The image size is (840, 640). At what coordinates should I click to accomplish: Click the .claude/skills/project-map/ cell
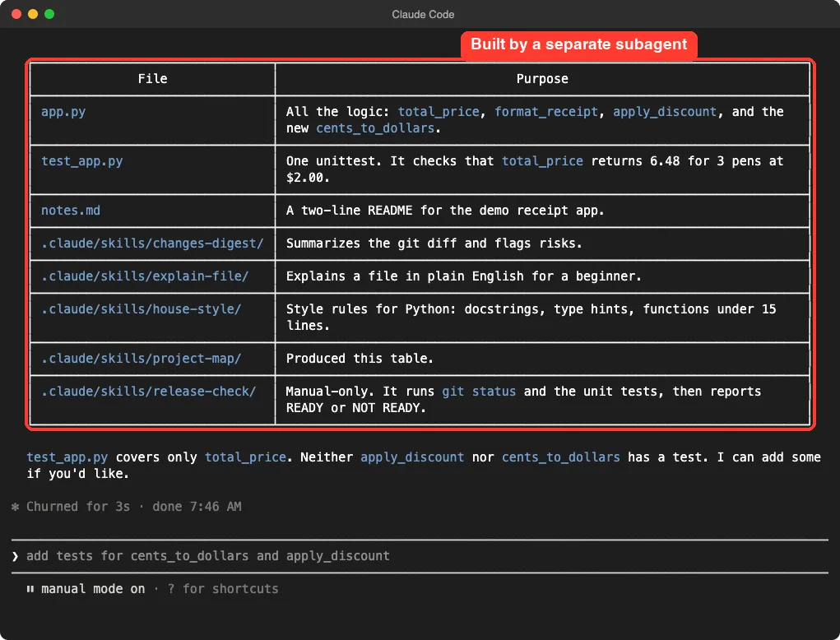pyautogui.click(x=152, y=359)
